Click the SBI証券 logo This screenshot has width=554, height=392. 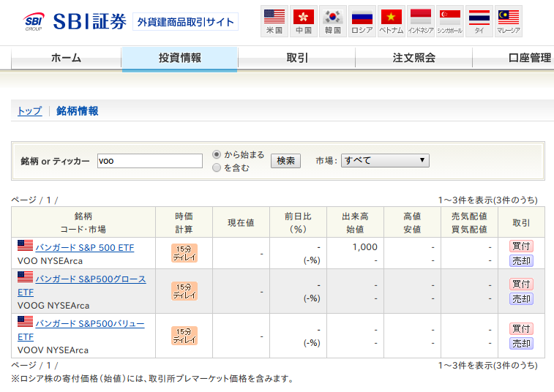point(75,21)
